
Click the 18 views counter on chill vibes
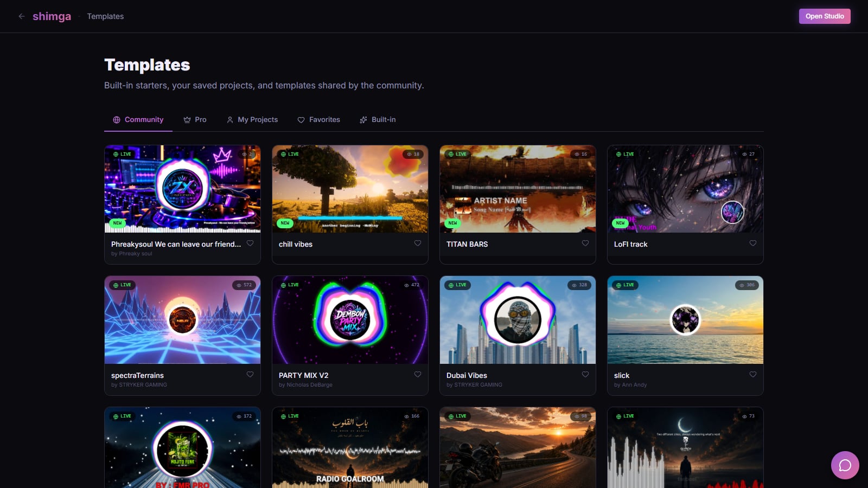(413, 154)
